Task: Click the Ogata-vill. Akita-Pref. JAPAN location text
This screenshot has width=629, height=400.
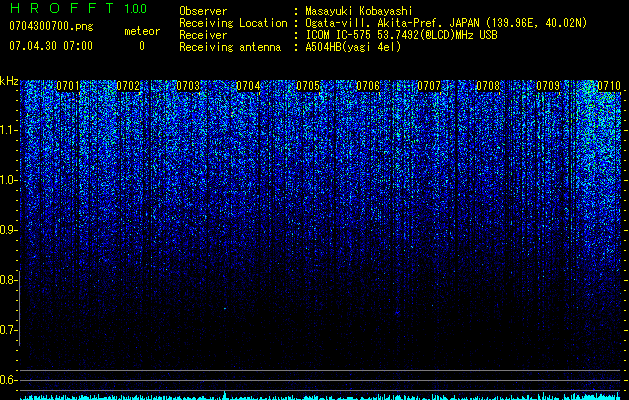Action: (x=446, y=23)
